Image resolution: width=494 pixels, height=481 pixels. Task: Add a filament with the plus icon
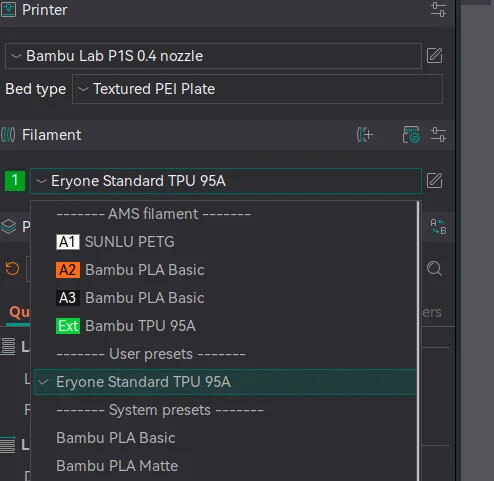pos(364,135)
